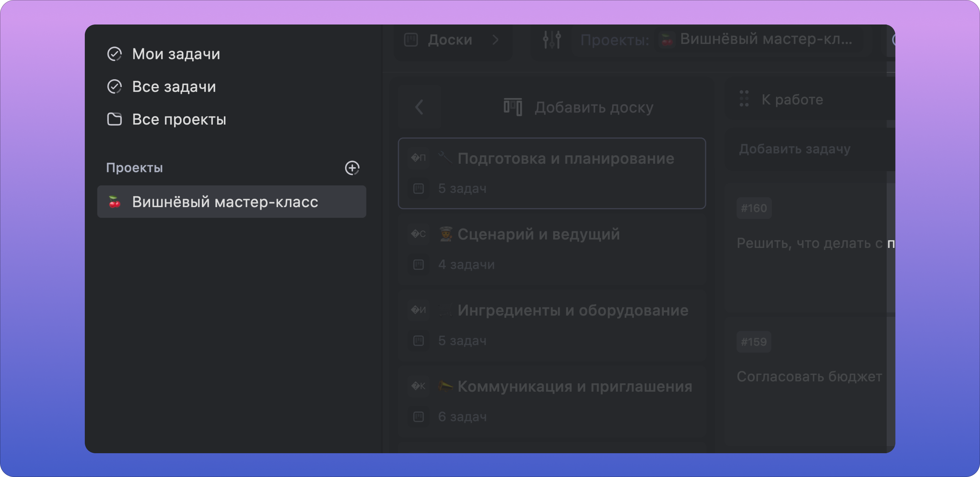Click the 6 задач count under Коммуникация

[462, 417]
